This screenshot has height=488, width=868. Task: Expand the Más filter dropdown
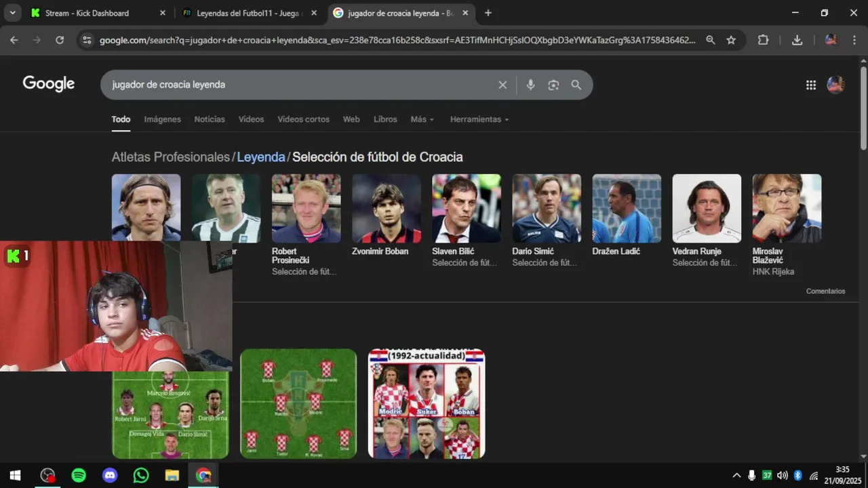pos(422,119)
